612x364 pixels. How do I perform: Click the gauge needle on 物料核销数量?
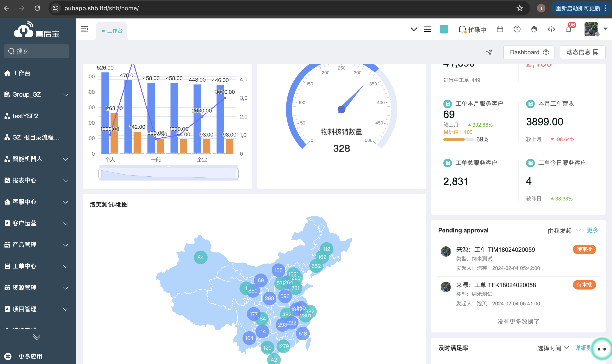(x=351, y=99)
